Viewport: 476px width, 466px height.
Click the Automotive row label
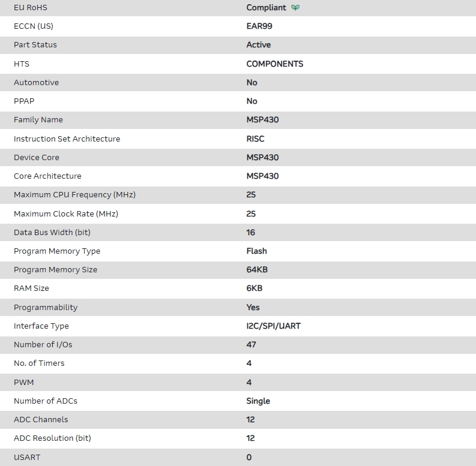click(36, 83)
